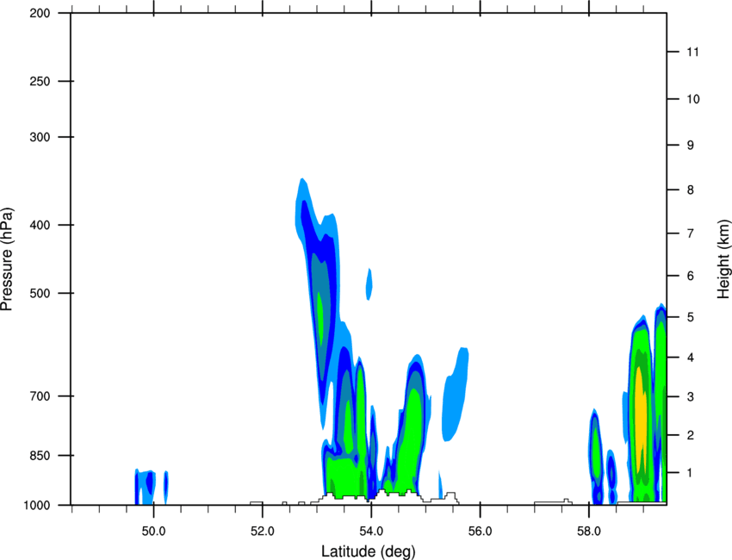Click the yellow contour core near 59 degrees
732x560 pixels.
pyautogui.click(x=641, y=418)
